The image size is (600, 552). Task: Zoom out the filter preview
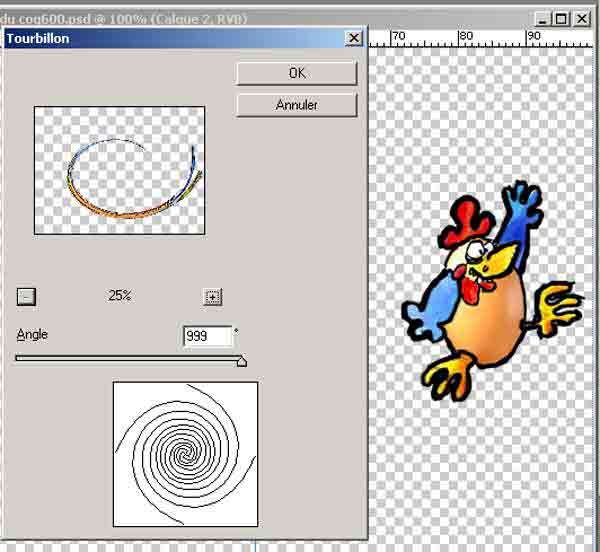pyautogui.click(x=26, y=296)
